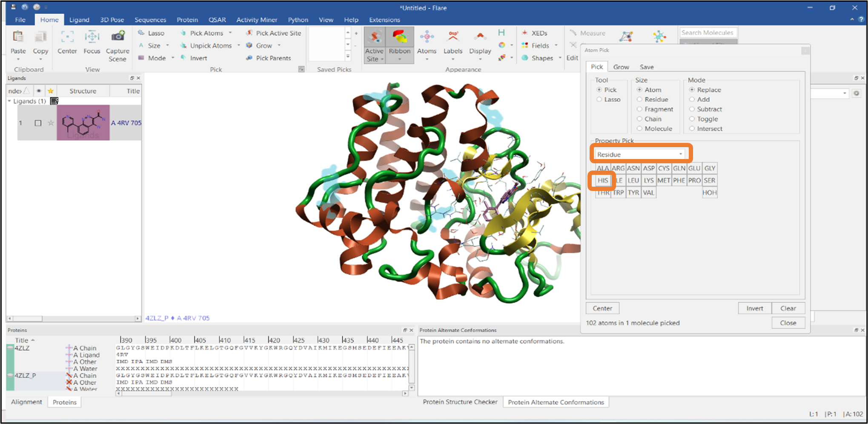Viewport: 868px width, 424px height.
Task: Click the Focus view icon
Action: (92, 37)
